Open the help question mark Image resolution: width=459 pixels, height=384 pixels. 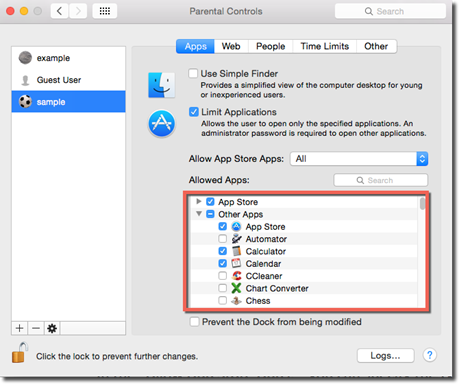tap(430, 355)
